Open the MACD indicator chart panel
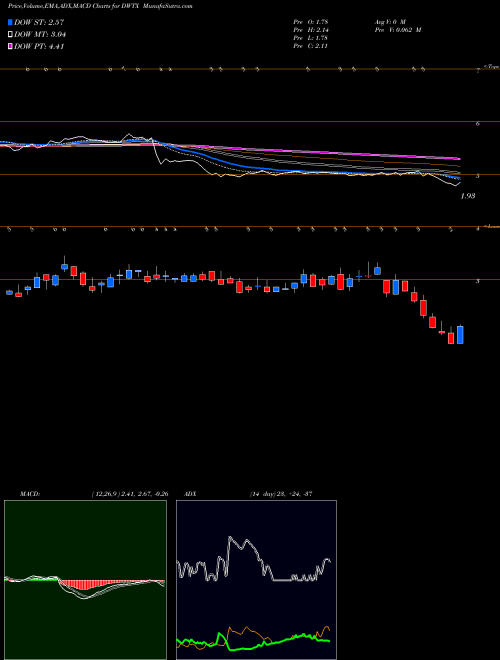Screen dimensions: 500x660 pos(85,580)
